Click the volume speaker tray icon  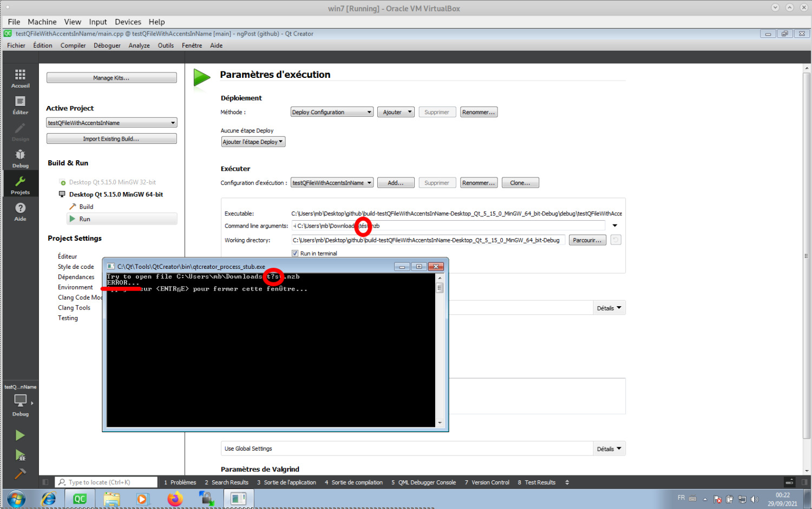[754, 499]
